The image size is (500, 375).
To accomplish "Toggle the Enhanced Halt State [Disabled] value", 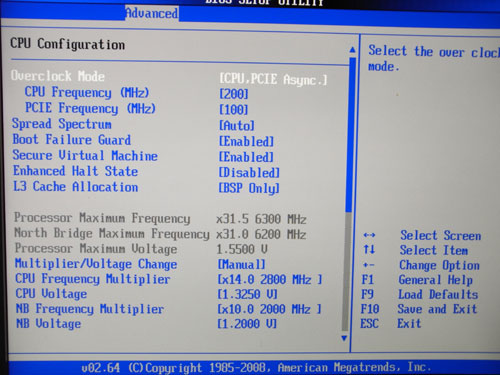I will (x=249, y=172).
